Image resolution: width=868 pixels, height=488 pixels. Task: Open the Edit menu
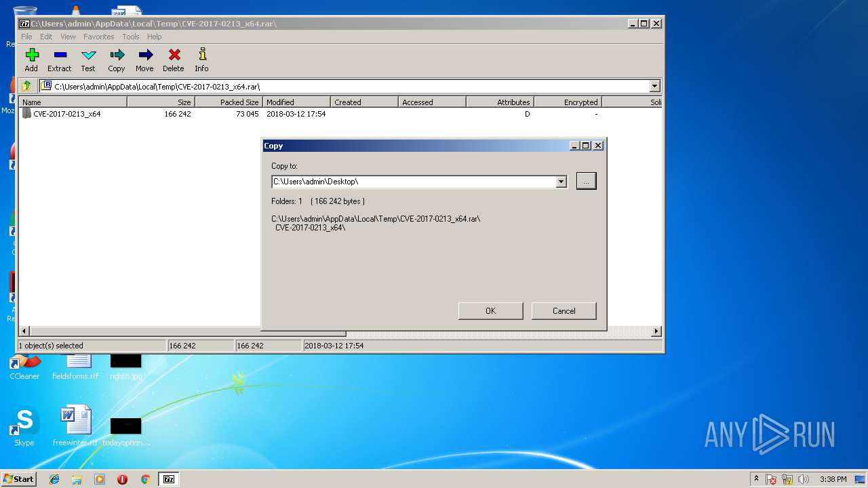click(x=46, y=37)
